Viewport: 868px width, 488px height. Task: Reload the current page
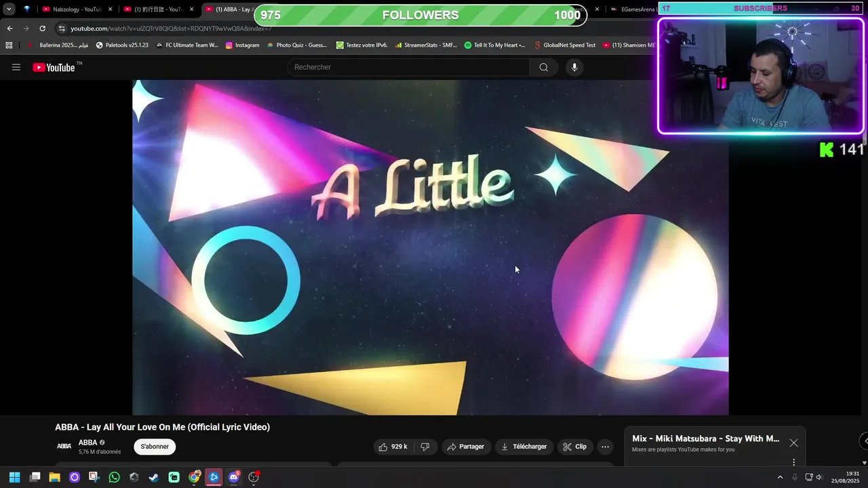tap(42, 28)
